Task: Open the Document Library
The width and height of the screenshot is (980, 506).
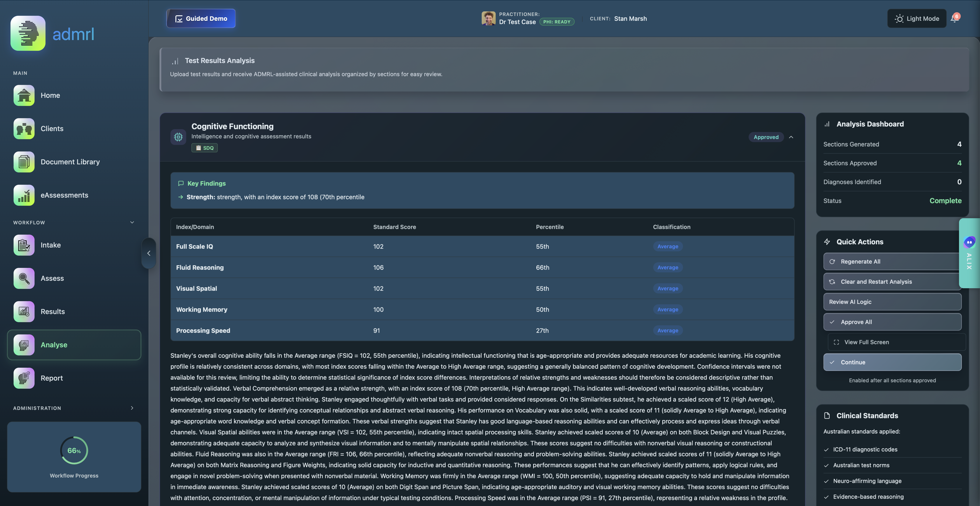Action: click(x=24, y=162)
